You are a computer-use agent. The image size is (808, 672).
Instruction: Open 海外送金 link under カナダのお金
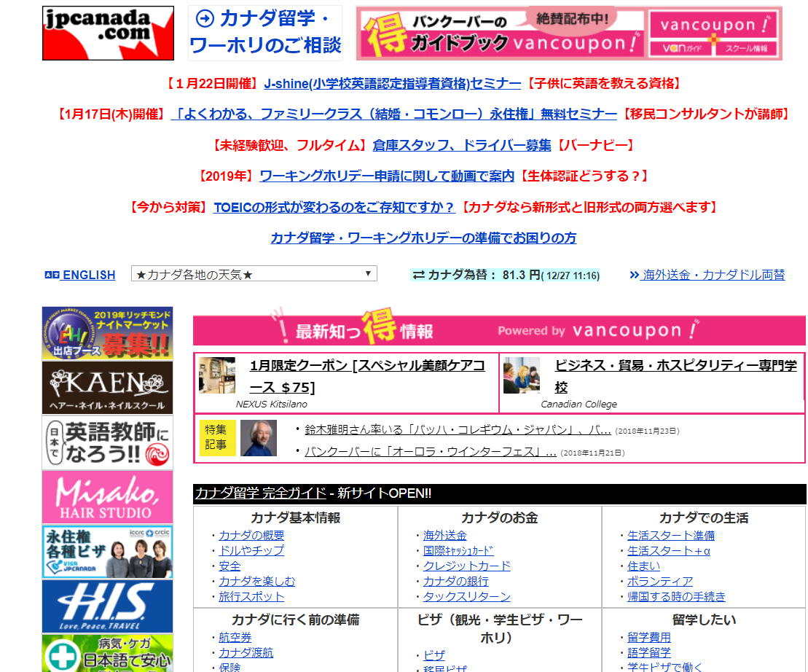[444, 536]
